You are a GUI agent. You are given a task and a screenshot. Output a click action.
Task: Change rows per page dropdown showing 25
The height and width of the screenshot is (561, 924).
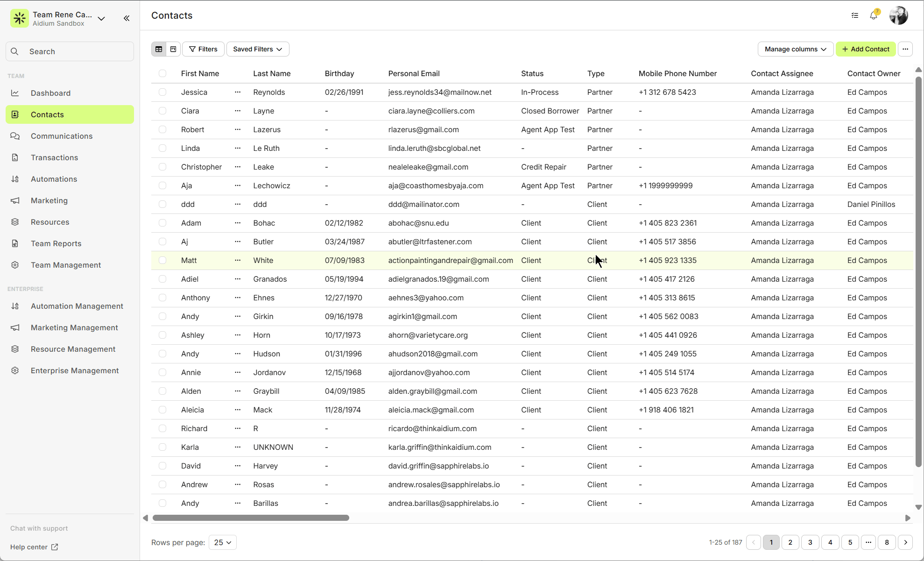tap(223, 542)
